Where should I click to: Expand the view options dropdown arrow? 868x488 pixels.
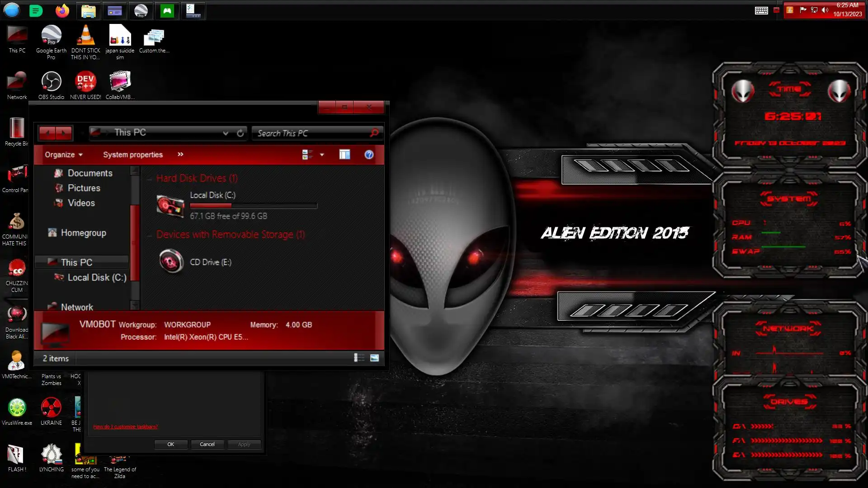322,155
